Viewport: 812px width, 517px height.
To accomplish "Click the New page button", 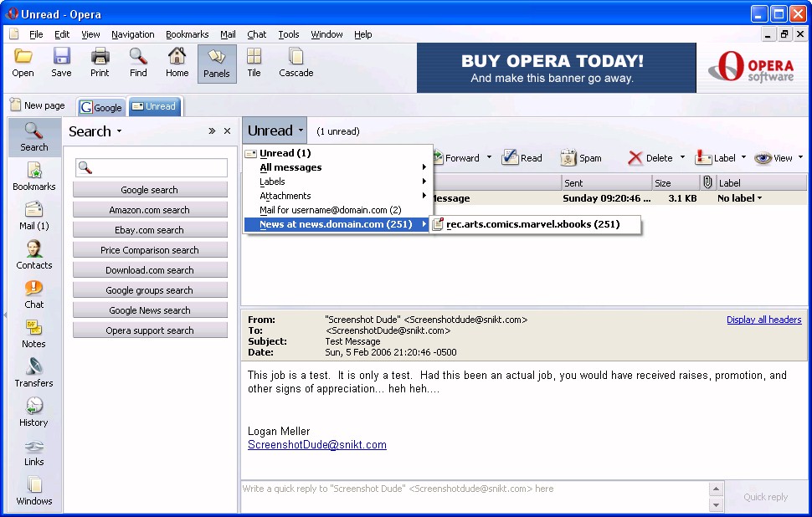I will pos(38,105).
